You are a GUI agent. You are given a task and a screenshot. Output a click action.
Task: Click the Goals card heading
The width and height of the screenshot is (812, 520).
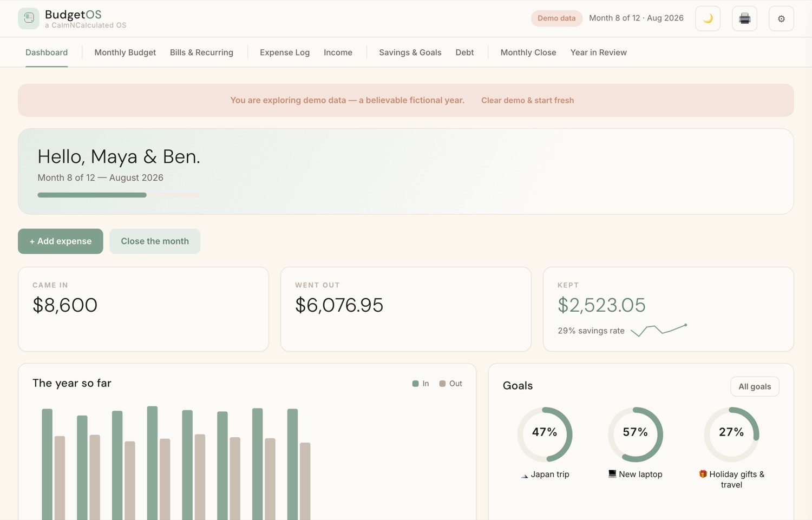point(518,386)
